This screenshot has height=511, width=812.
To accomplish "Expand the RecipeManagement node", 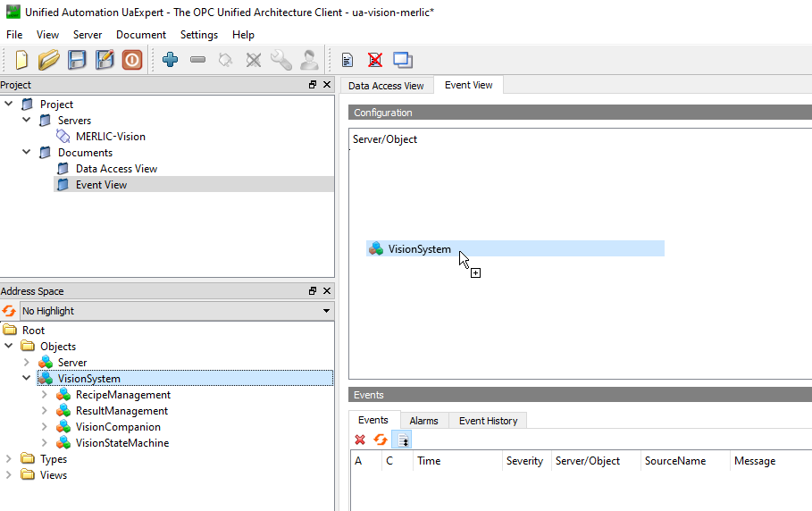I will tap(45, 395).
